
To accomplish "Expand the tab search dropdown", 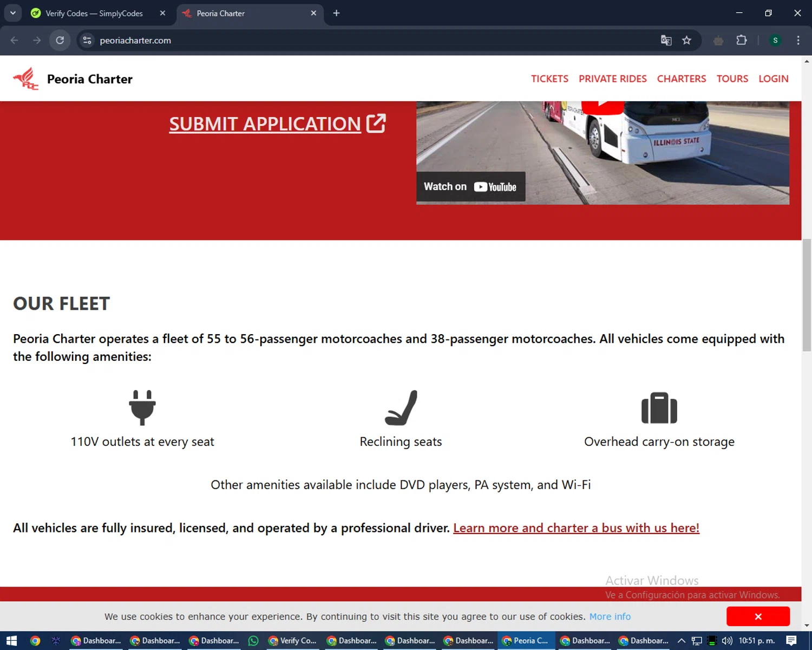I will point(13,13).
